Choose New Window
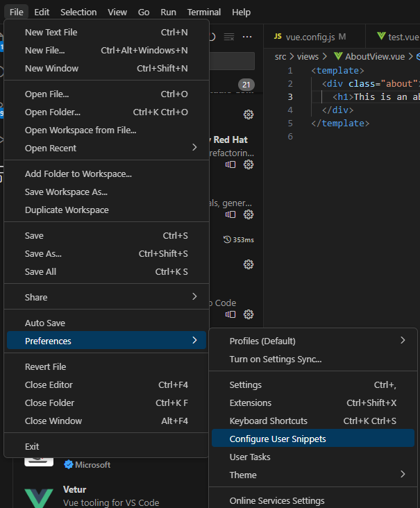 click(106, 69)
